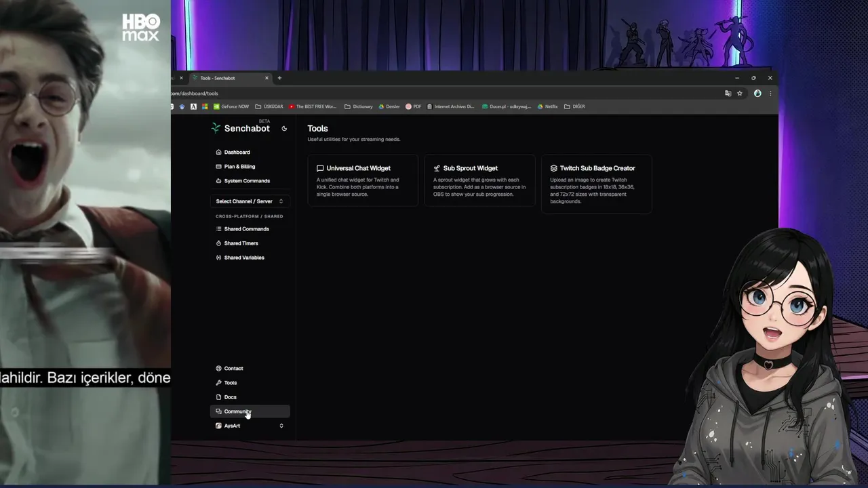Click the Contact at-sign icon
This screenshot has width=868, height=488.
click(218, 368)
